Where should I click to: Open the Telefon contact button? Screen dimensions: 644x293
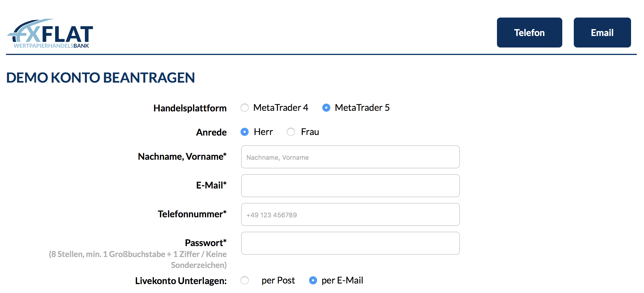(x=529, y=33)
